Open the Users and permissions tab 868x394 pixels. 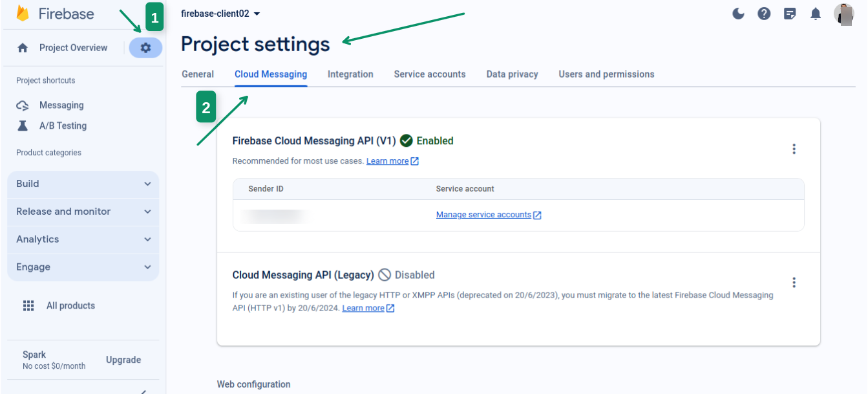click(x=606, y=74)
